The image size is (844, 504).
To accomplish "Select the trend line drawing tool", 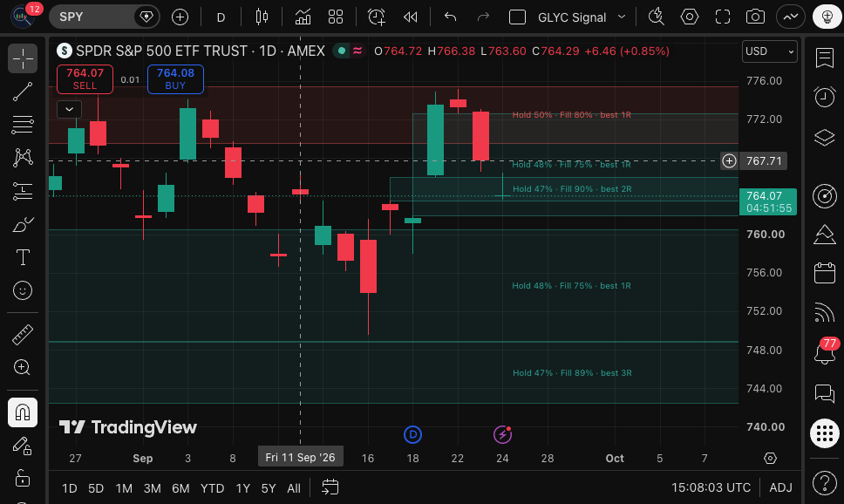I will pos(23,92).
